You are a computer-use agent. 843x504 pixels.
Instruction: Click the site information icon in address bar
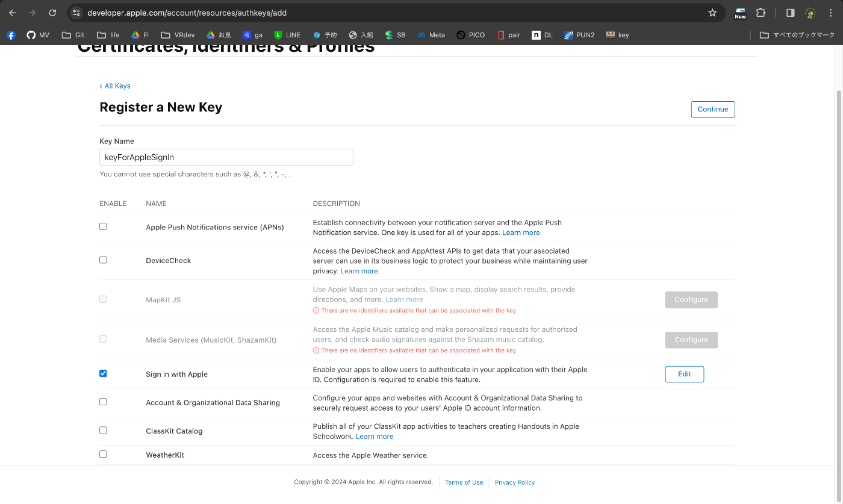click(x=76, y=13)
